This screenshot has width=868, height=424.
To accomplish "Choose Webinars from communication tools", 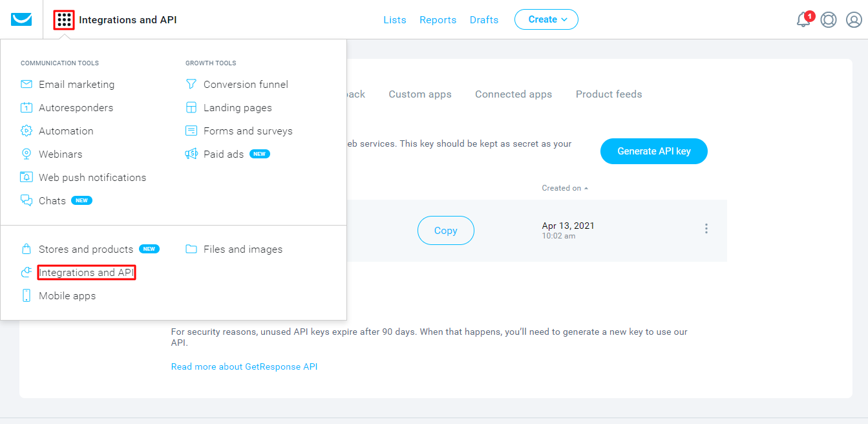I will (x=61, y=154).
